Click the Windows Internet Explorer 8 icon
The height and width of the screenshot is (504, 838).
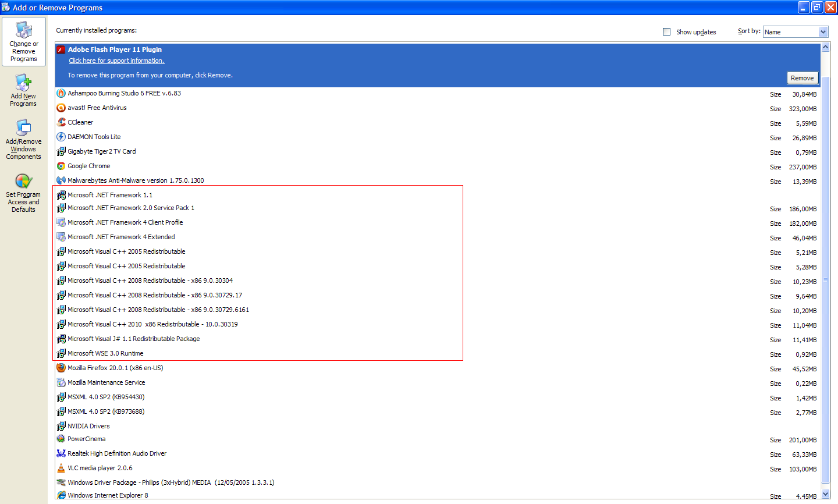pos(61,495)
